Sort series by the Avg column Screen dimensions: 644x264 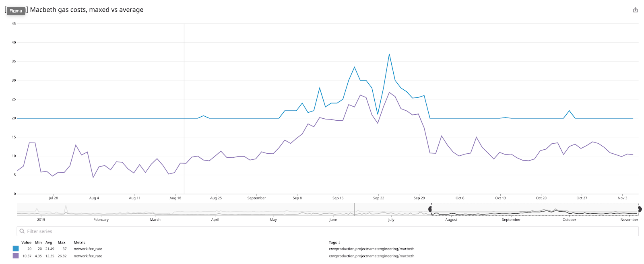(49, 243)
